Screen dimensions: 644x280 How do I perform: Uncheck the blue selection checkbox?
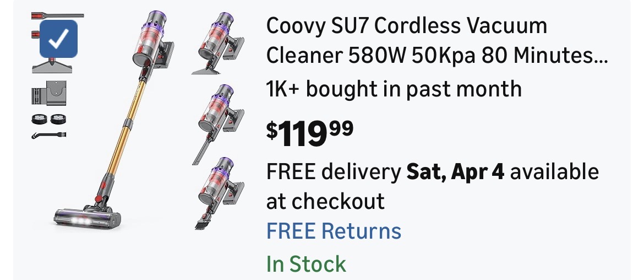pyautogui.click(x=59, y=38)
